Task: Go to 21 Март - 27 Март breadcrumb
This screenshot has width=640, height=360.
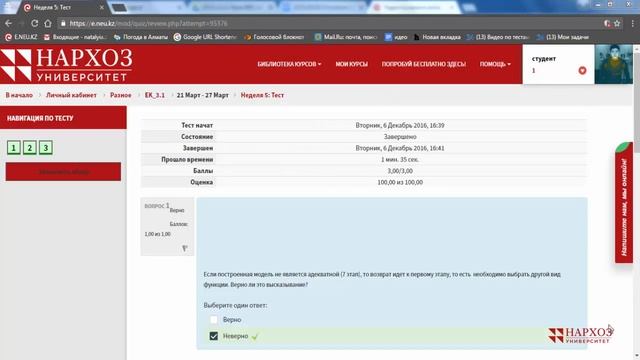Action: (202, 95)
